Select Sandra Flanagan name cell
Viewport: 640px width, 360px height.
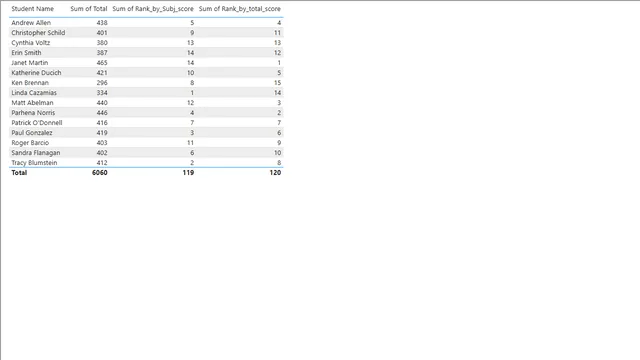click(36, 153)
